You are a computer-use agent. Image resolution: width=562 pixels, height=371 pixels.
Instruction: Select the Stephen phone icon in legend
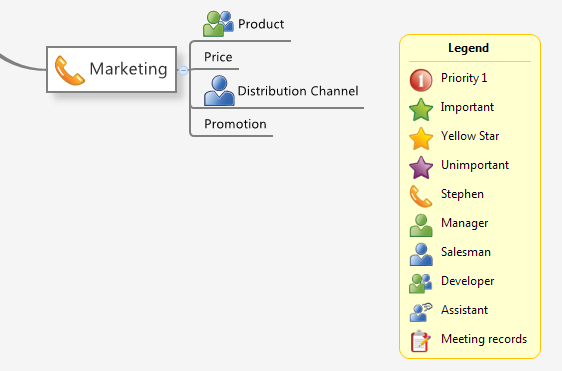click(x=421, y=196)
